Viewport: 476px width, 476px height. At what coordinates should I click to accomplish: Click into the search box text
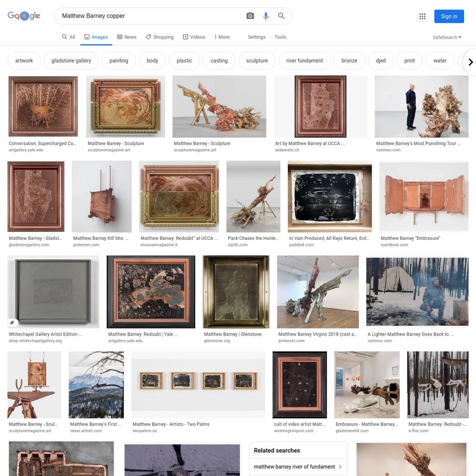[93, 16]
